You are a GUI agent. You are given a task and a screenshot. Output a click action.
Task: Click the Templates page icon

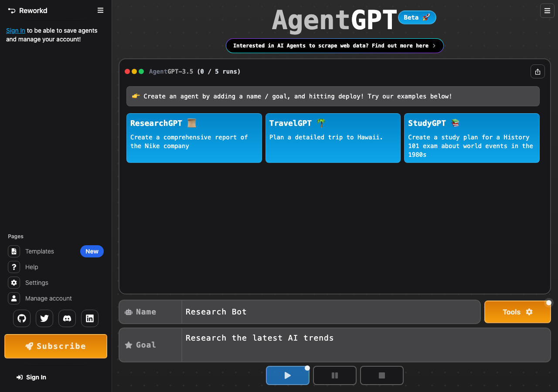[x=14, y=251]
